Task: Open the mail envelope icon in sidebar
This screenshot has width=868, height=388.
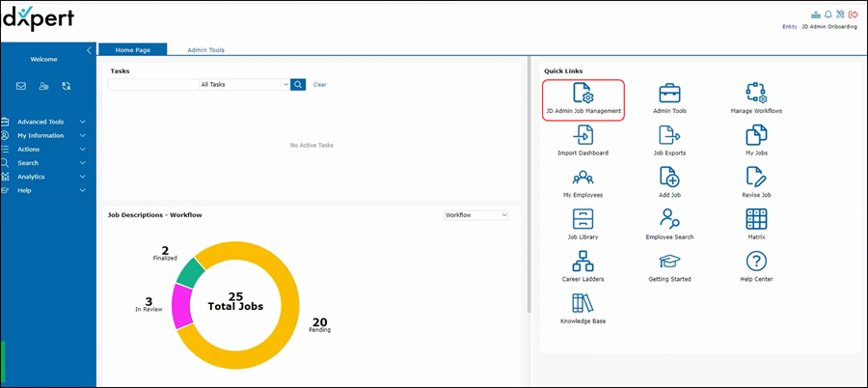Action: 21,86
